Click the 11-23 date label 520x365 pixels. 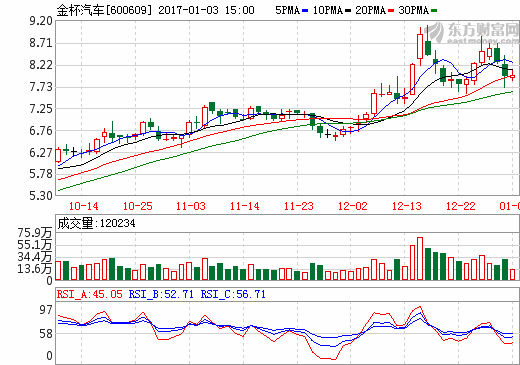pyautogui.click(x=299, y=206)
